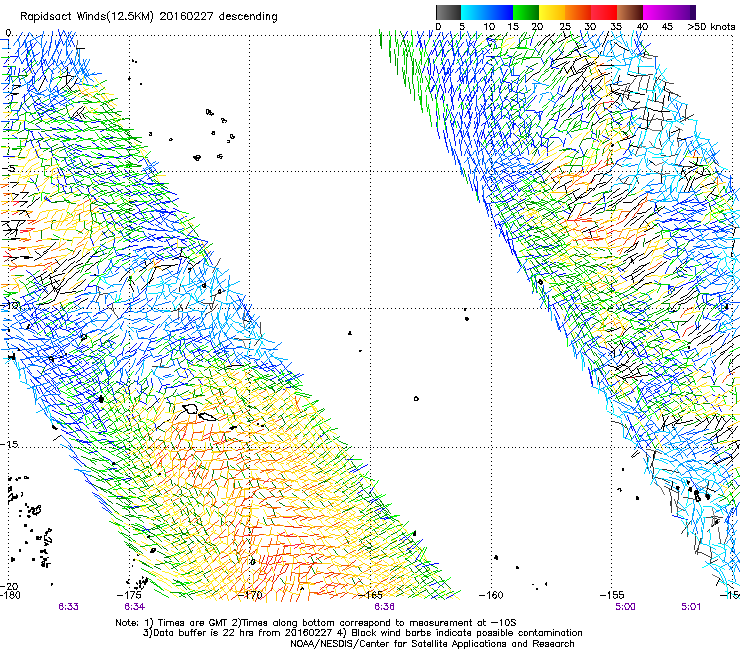
Task: Click the '5:01' swath time label
Action: tap(691, 606)
